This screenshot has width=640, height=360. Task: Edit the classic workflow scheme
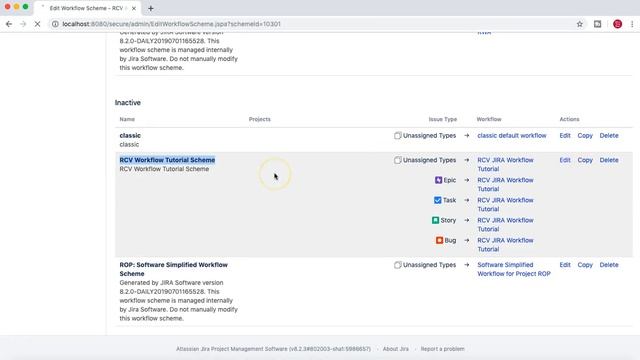(x=565, y=136)
